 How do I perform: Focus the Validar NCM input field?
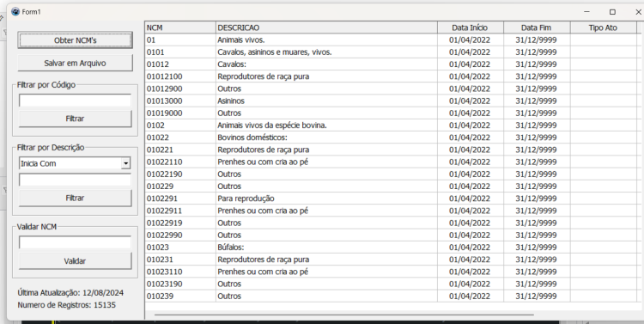pyautogui.click(x=76, y=242)
